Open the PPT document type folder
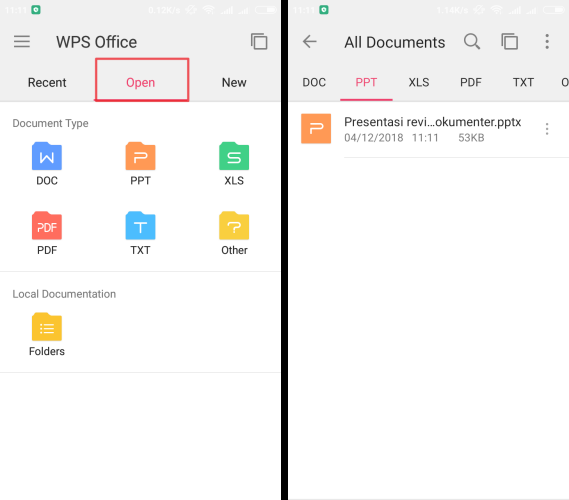Image resolution: width=569 pixels, height=500 pixels. click(140, 164)
